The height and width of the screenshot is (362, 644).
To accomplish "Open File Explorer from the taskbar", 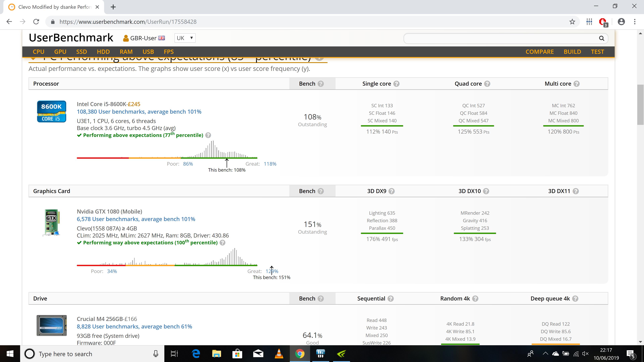I will (x=217, y=354).
